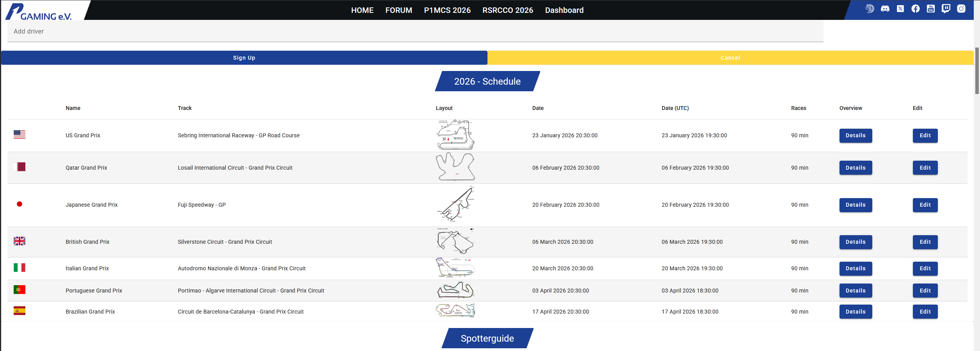
Task: Click the P1 Gaming e.V. logo
Action: [39, 11]
